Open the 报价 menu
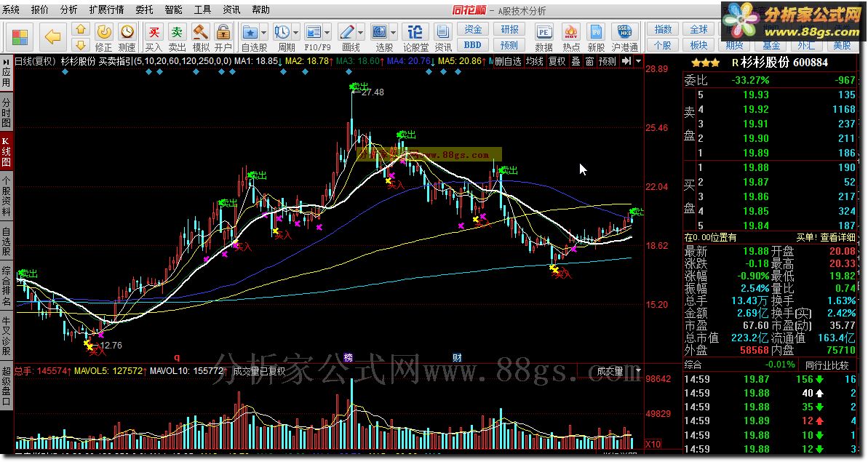Image resolution: width=868 pixels, height=462 pixels. coord(40,9)
